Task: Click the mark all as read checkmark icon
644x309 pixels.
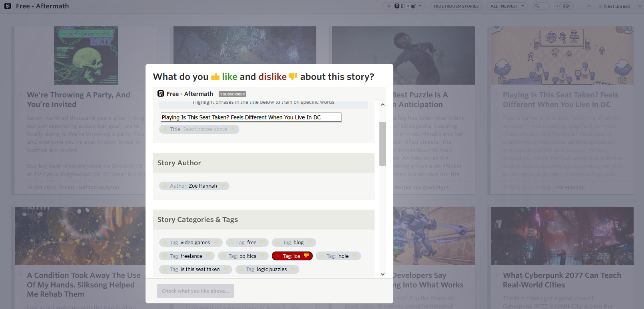Action: point(566,6)
